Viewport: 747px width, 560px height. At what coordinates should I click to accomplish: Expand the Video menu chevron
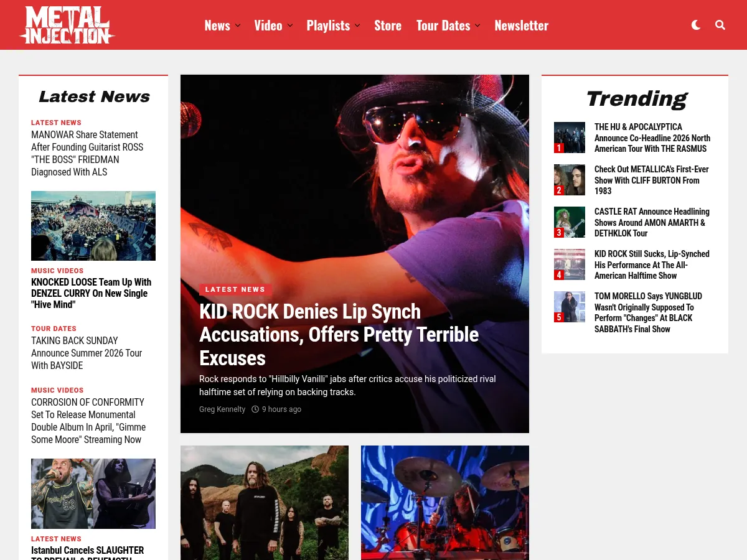tap(290, 26)
